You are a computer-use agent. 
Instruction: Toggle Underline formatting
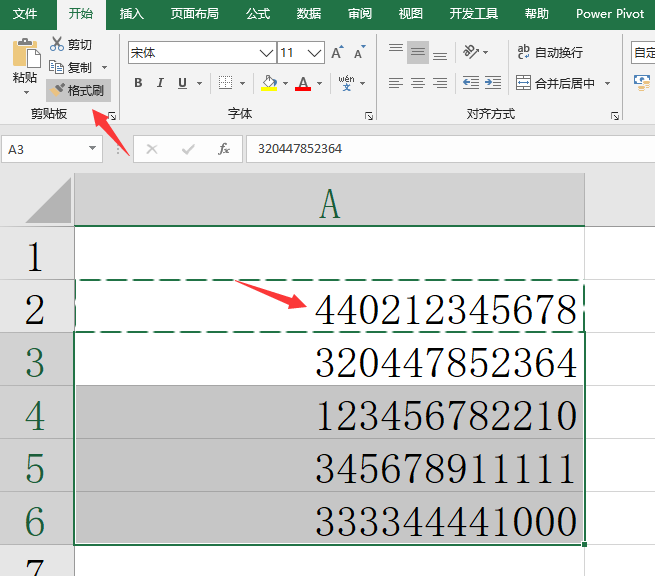coord(182,83)
